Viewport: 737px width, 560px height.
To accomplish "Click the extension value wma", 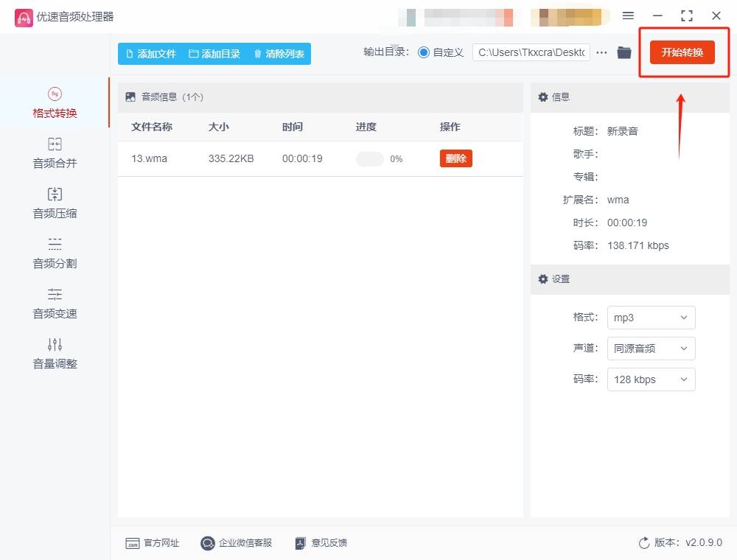I will [618, 200].
